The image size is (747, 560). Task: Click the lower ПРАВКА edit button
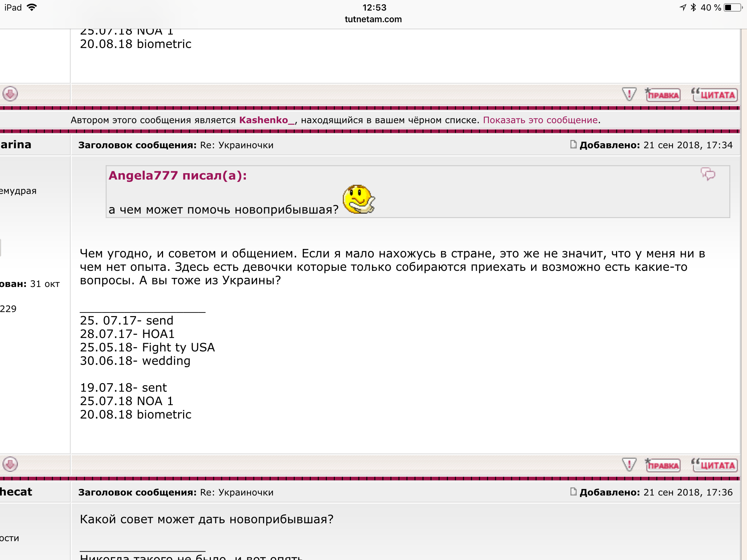click(663, 465)
